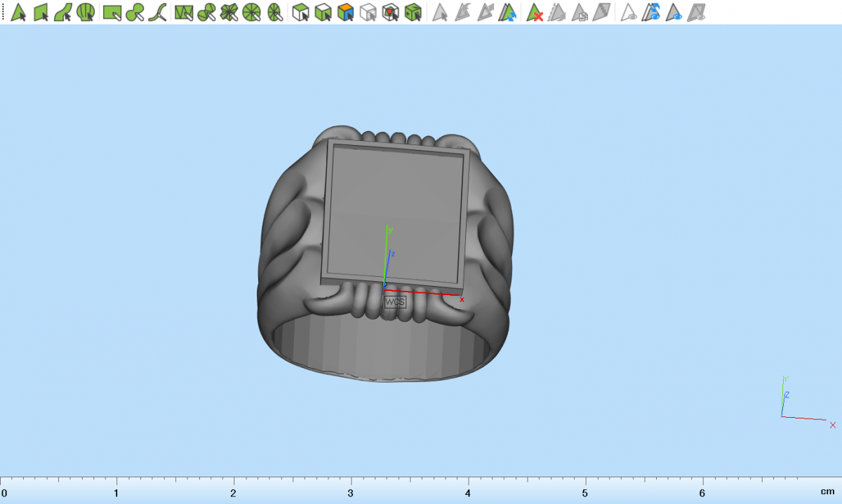Screen dimensions: 842x504
Task: Click the first green cube with cursor
Action: [x=300, y=12]
